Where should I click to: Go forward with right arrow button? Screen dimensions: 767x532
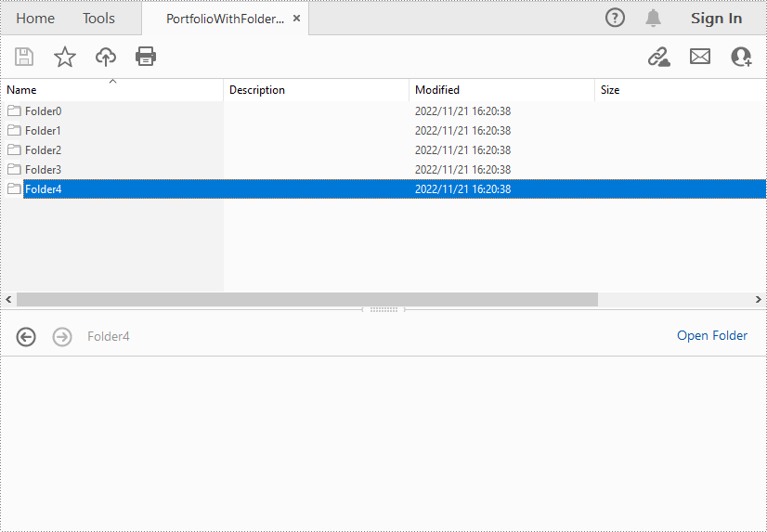(x=62, y=337)
